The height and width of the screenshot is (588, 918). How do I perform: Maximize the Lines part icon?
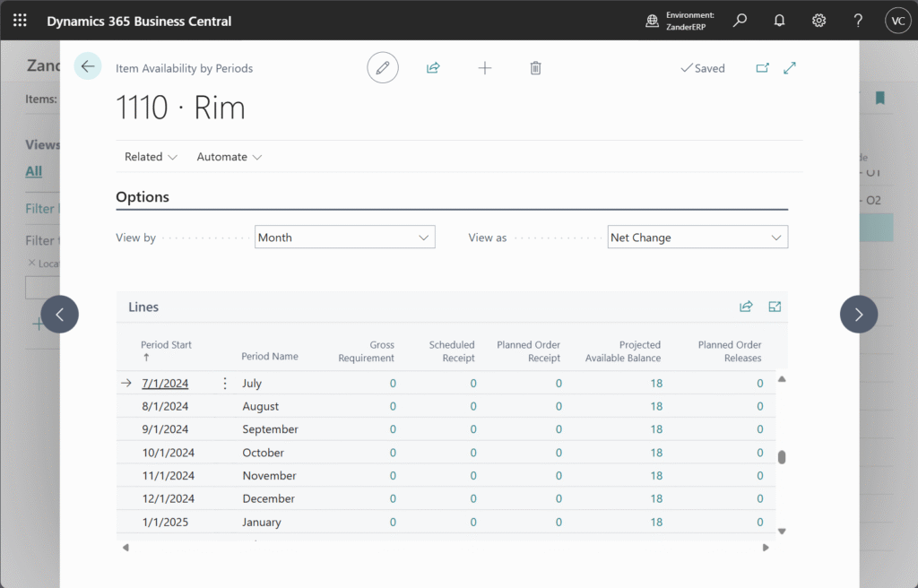tap(775, 307)
